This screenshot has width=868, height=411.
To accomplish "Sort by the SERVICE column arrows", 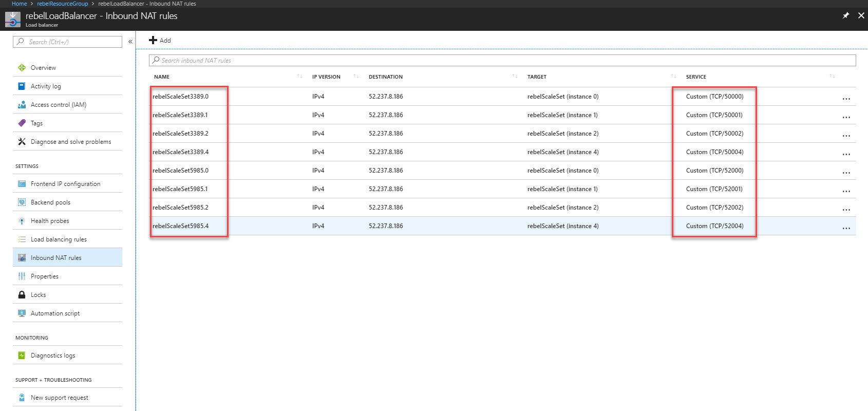I will (832, 76).
